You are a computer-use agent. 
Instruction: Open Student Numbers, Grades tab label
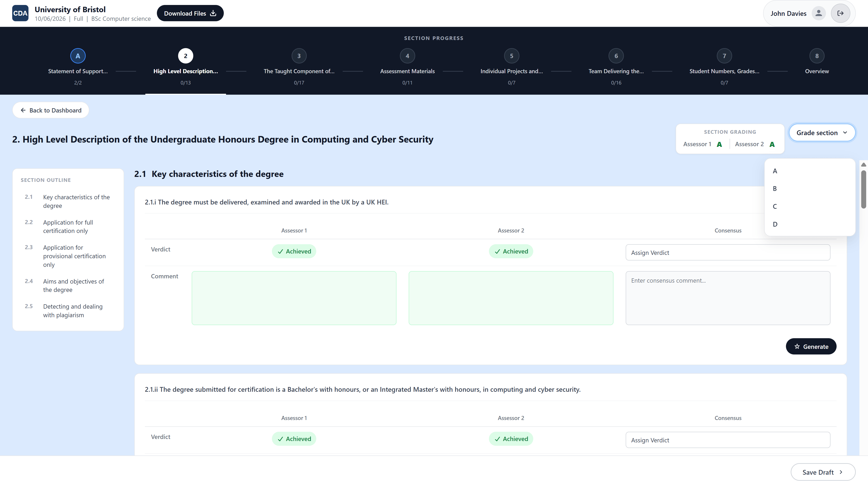click(724, 71)
